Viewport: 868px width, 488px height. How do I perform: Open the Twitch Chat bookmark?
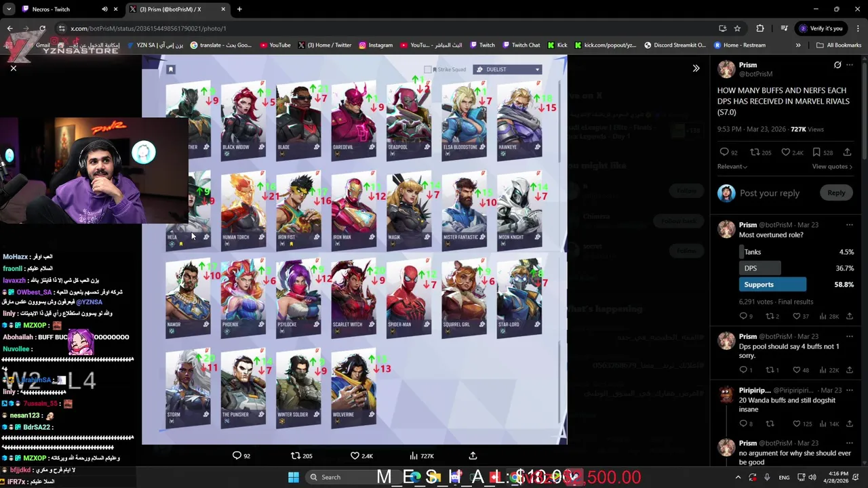point(521,45)
